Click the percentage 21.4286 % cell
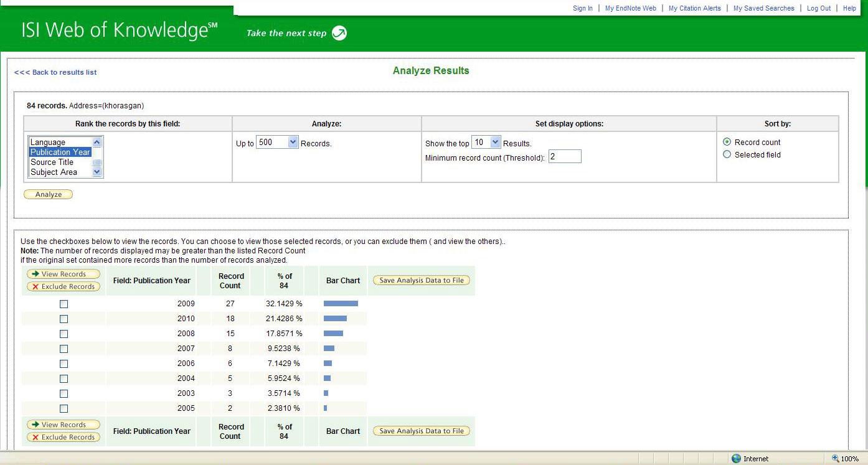The width and height of the screenshot is (868, 465). coord(284,319)
